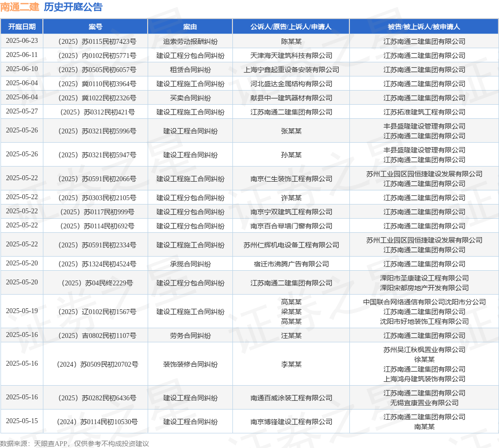Click defendant 溧阳市圣康建设工程有限公司
Viewport: 499px width, 448px height.
[x=424, y=278]
